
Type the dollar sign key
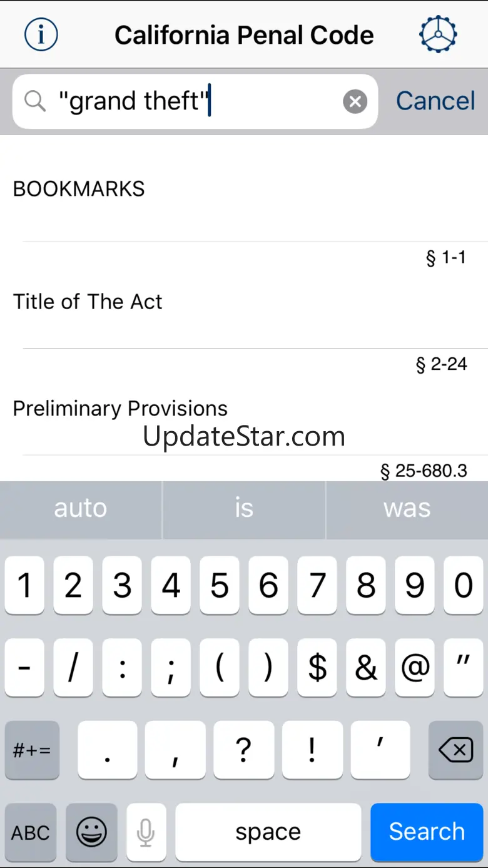tap(317, 668)
